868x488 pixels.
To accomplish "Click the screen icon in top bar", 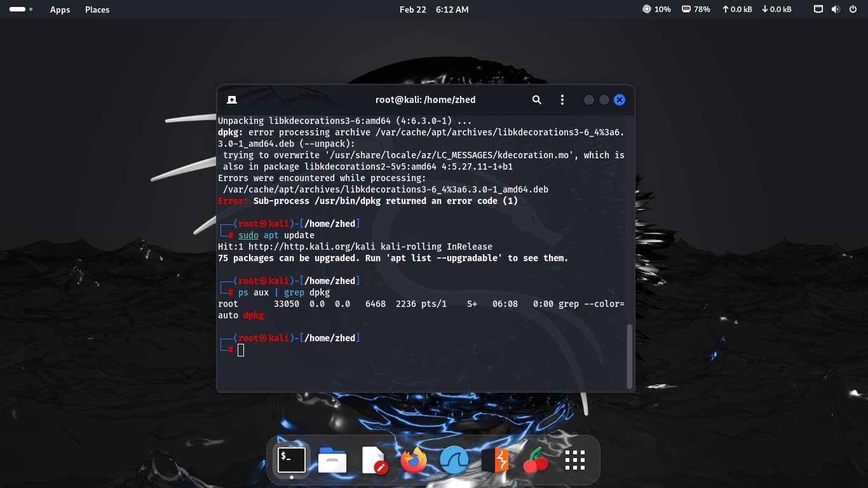I will (818, 10).
